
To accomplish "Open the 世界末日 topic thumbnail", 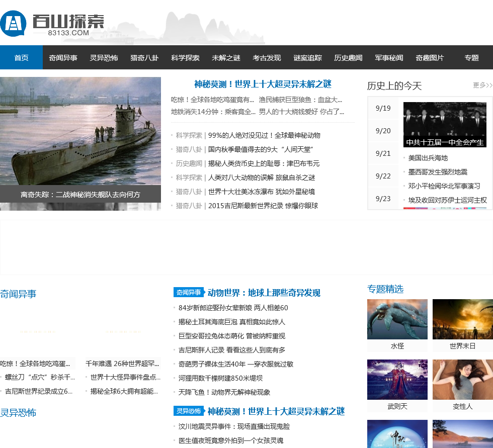I will pyautogui.click(x=463, y=319).
